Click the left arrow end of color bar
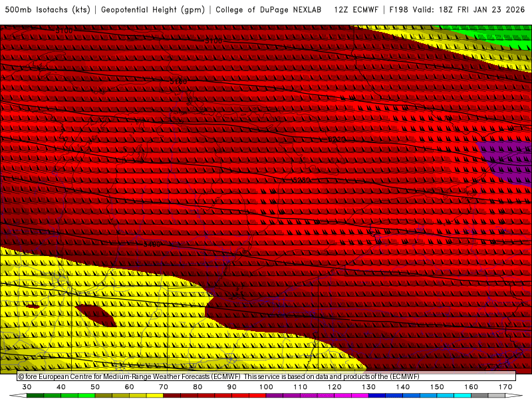The height and width of the screenshot is (399, 532). click(18, 396)
